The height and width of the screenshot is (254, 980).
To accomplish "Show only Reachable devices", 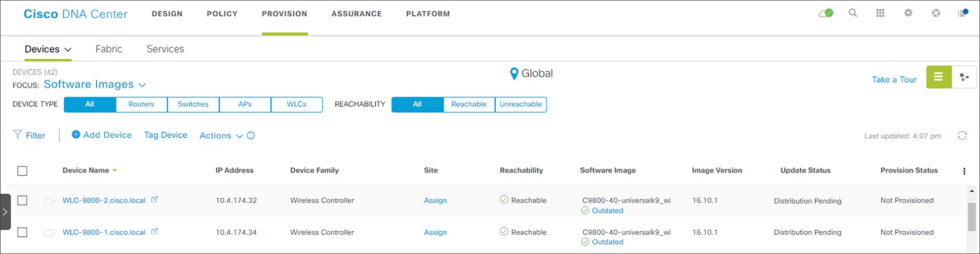I will [x=469, y=104].
